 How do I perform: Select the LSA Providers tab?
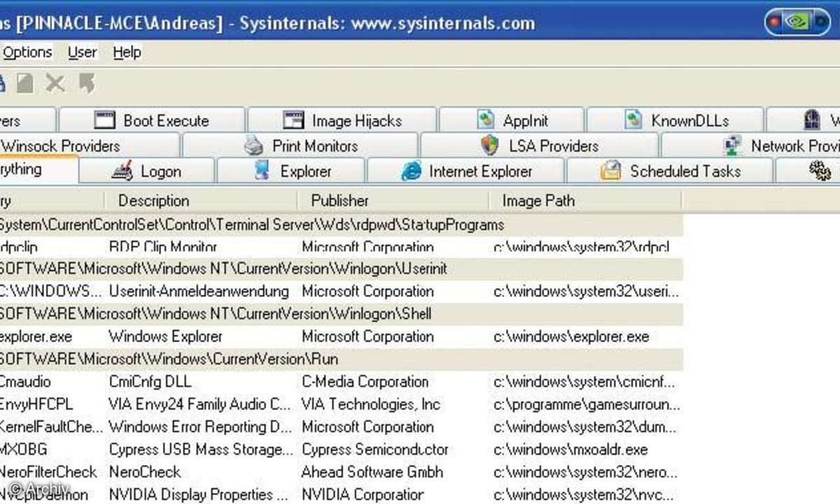point(540,146)
